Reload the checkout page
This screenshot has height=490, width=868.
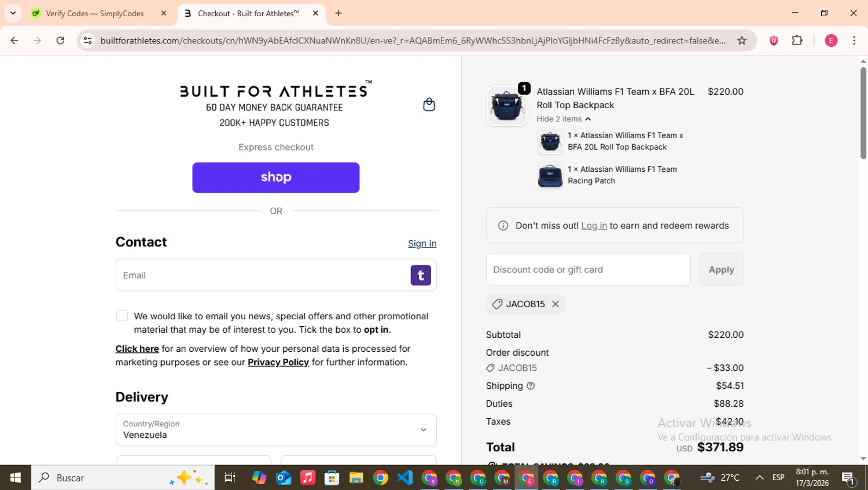[60, 40]
